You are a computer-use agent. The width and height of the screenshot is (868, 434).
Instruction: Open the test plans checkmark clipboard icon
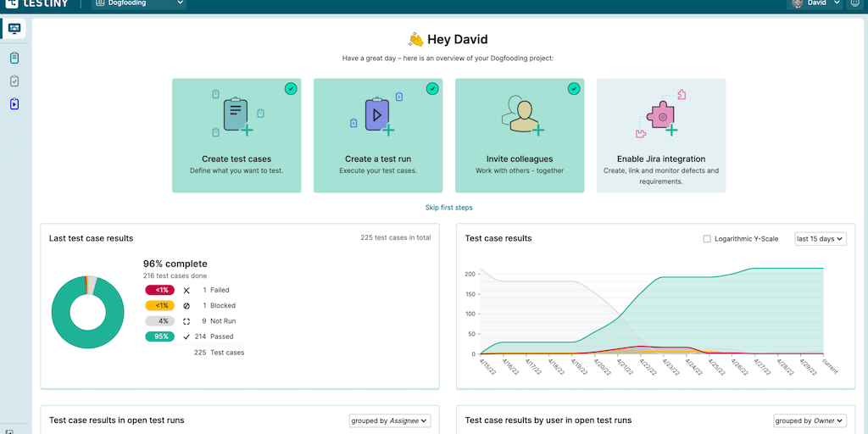click(x=14, y=81)
